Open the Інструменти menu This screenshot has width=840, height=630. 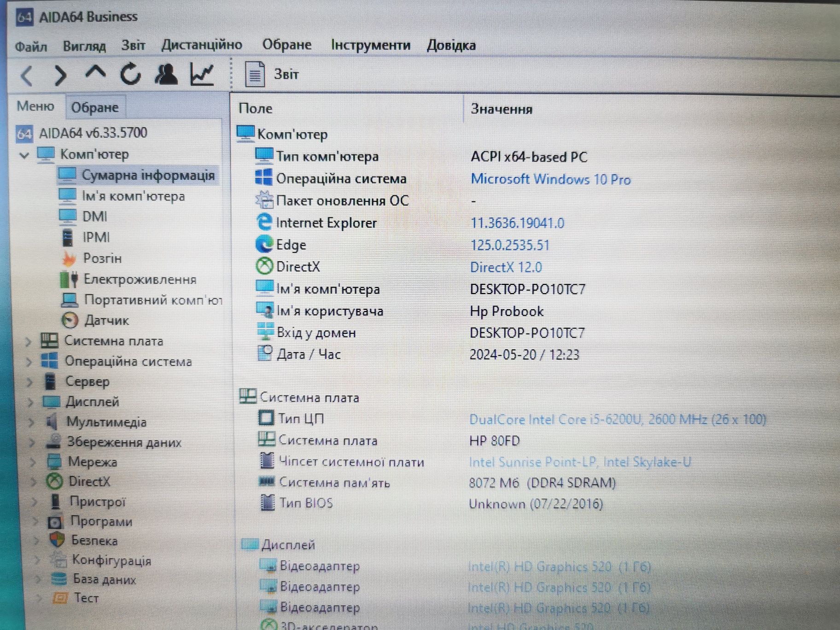(x=371, y=45)
